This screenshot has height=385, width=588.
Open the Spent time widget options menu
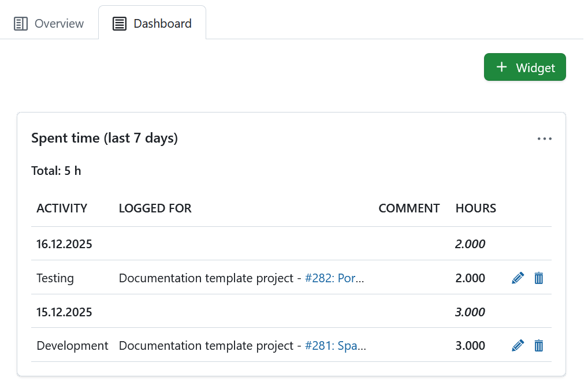tap(544, 138)
